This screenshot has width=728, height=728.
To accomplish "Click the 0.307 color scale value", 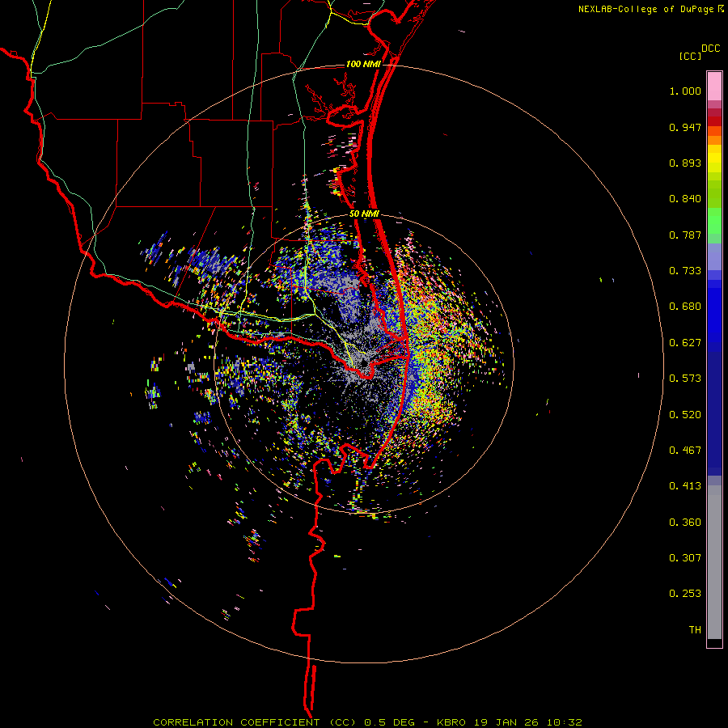I will [x=685, y=558].
